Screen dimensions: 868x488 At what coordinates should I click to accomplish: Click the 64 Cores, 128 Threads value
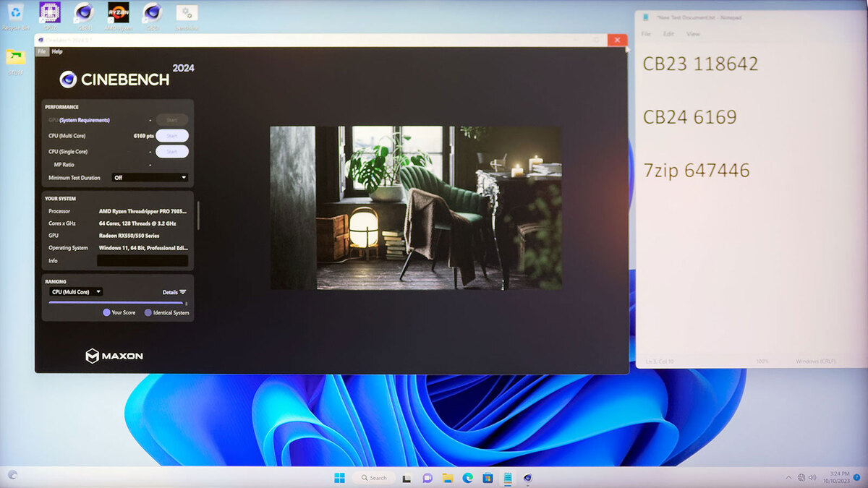(137, 223)
